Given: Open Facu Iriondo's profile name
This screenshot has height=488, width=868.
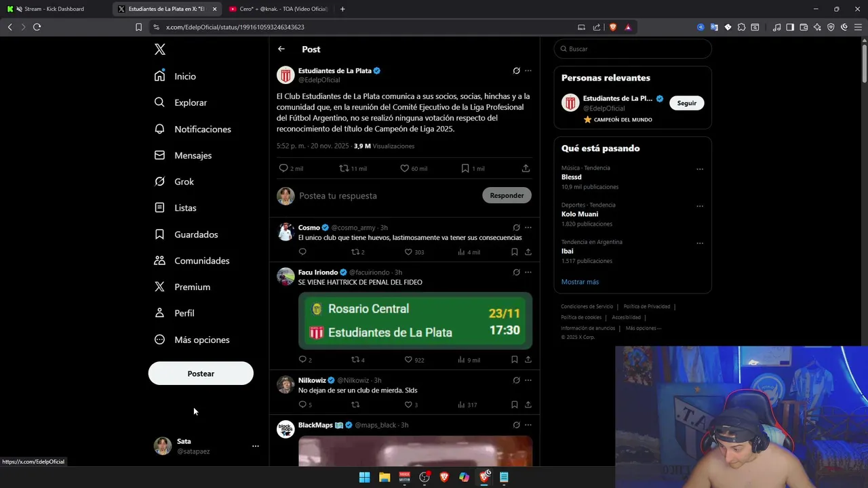Looking at the screenshot, I should (318, 272).
